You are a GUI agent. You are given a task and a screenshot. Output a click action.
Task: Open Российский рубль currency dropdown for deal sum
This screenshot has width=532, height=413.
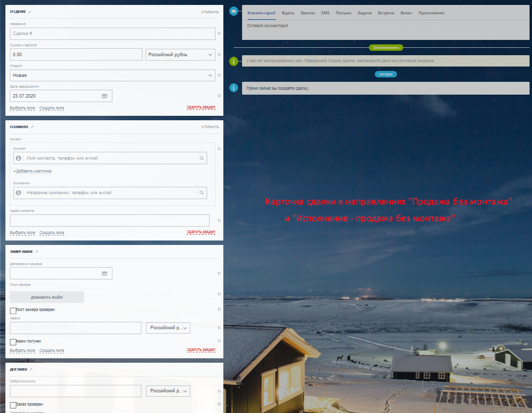tap(180, 55)
